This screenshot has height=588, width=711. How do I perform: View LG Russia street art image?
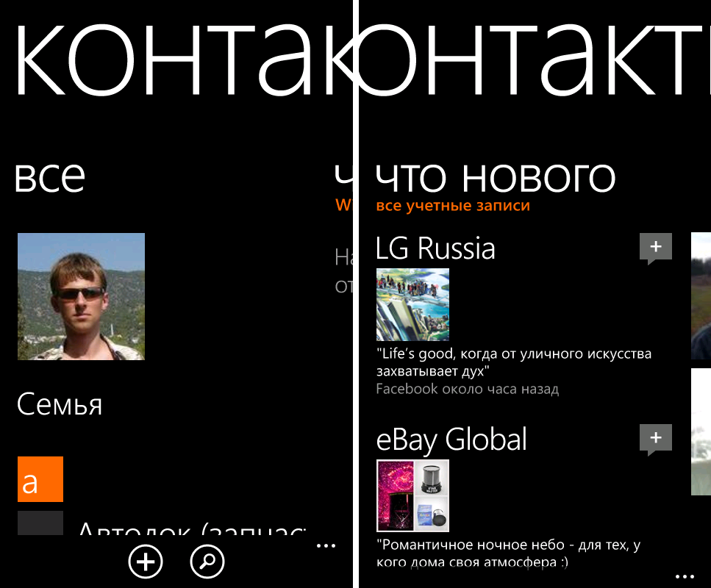412,304
